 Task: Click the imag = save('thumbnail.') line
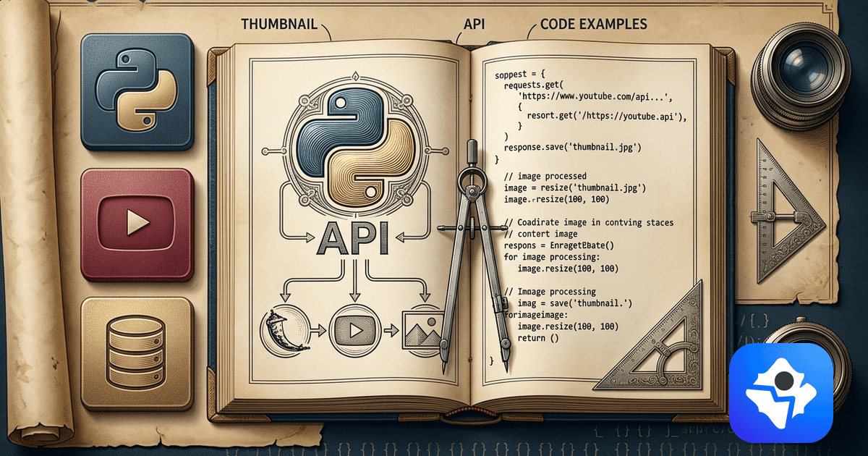(576, 303)
